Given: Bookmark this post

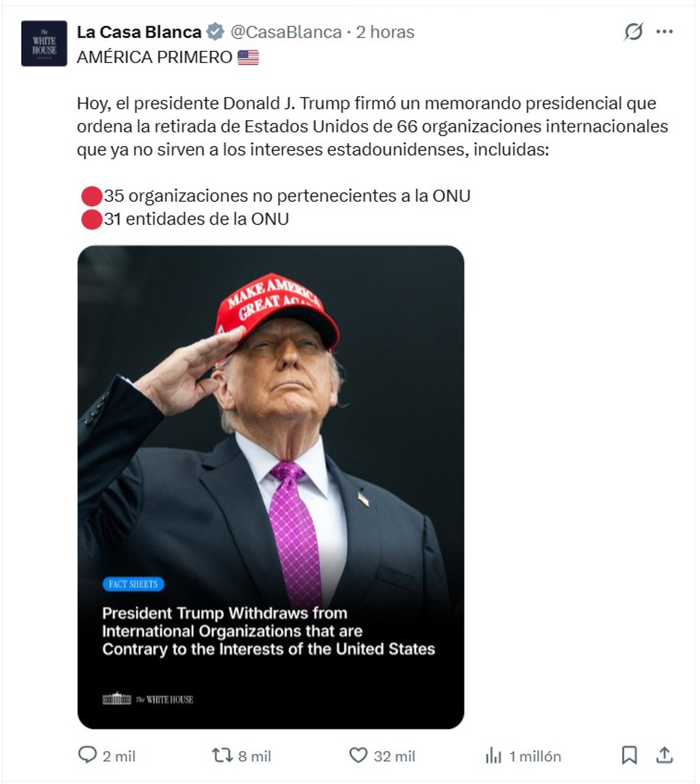Looking at the screenshot, I should 629,755.
